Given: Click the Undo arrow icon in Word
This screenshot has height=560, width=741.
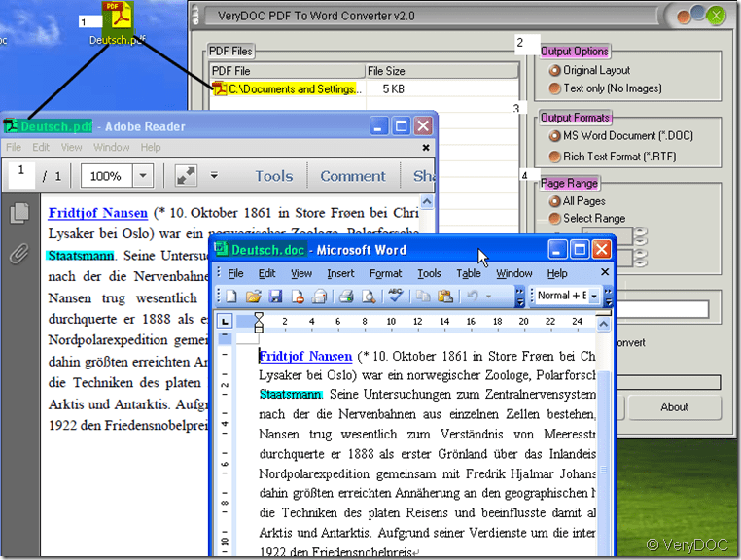Looking at the screenshot, I should [472, 296].
